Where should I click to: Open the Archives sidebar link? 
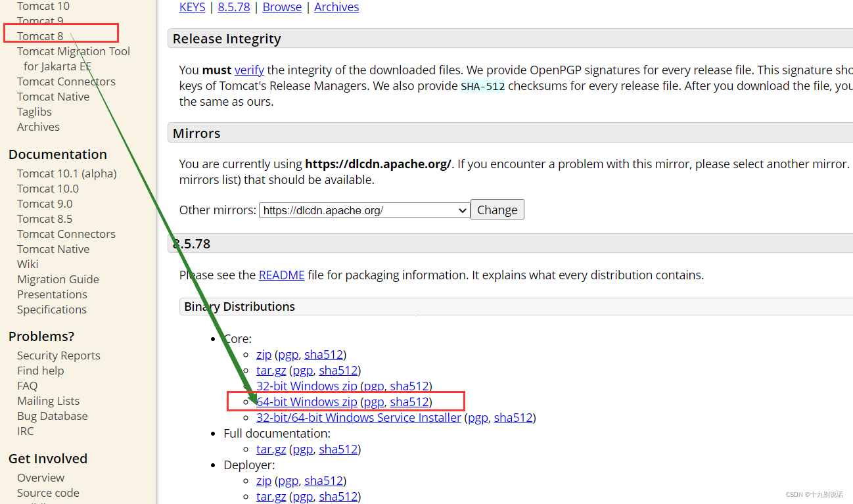pos(38,127)
